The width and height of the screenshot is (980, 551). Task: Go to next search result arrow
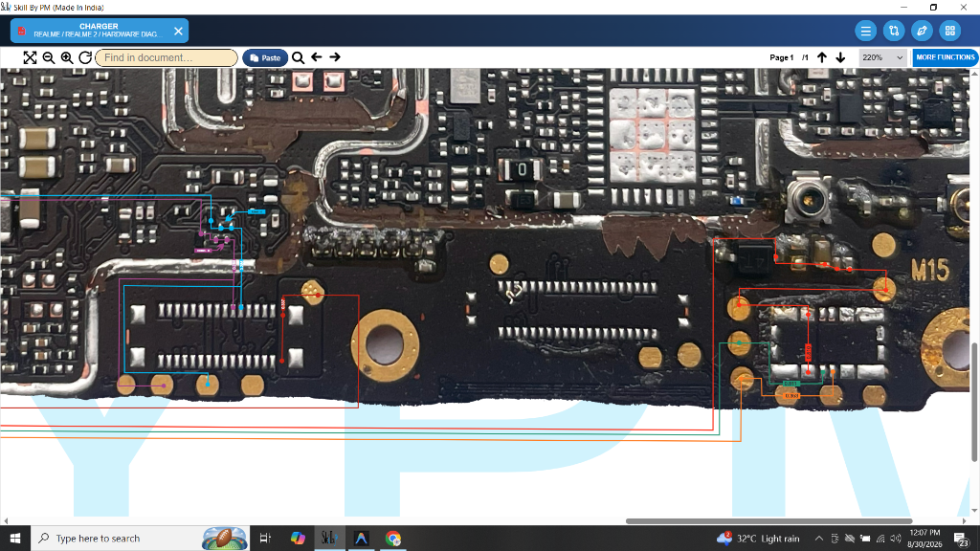335,56
